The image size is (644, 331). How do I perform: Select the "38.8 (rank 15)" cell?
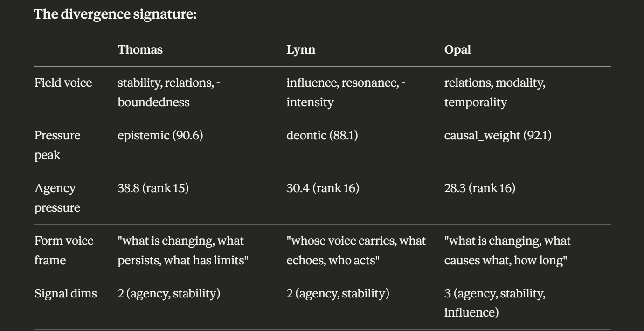[x=153, y=188]
